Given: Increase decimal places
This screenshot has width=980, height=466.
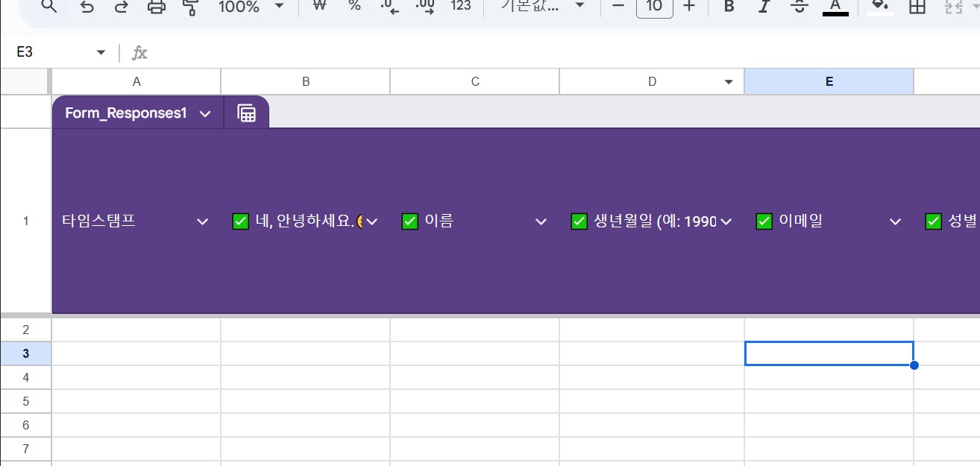Looking at the screenshot, I should [x=425, y=6].
